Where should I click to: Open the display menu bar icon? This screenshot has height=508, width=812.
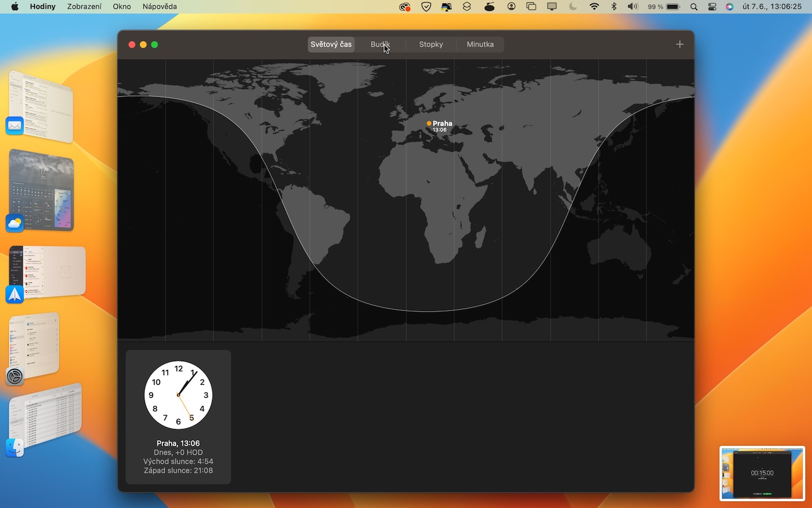tap(552, 7)
